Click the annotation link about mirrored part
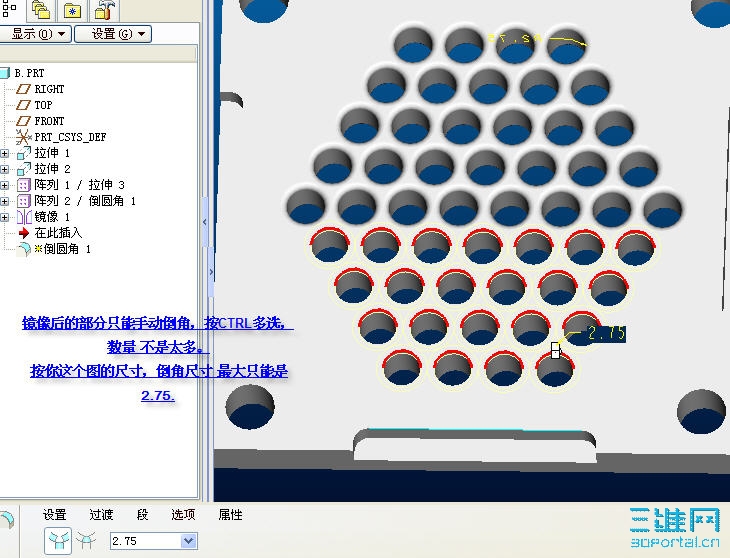 (157, 323)
